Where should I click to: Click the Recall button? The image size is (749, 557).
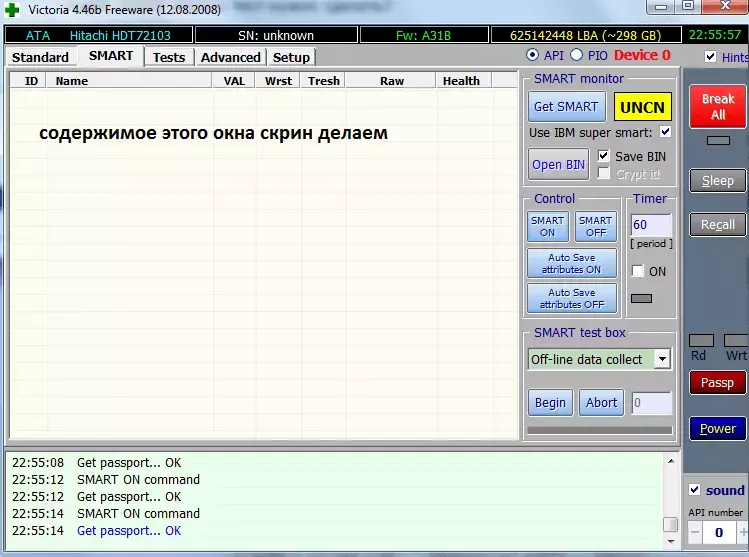tap(717, 225)
